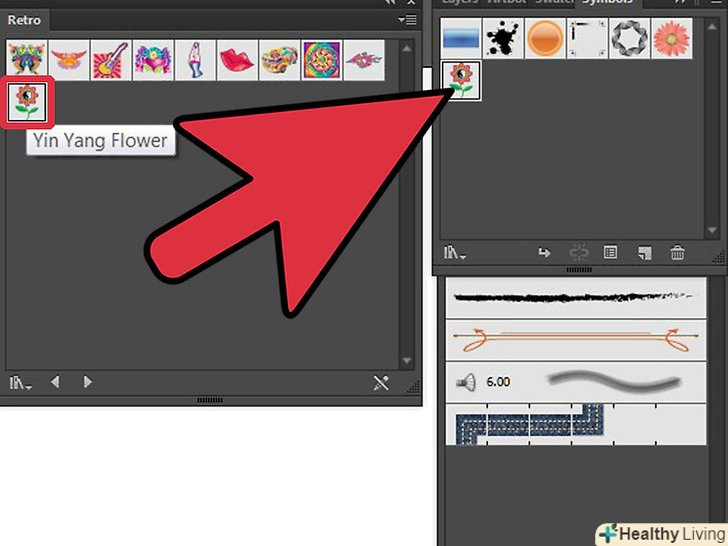The height and width of the screenshot is (546, 728).
Task: Click the Delete Symbol trash icon
Action: (x=677, y=253)
